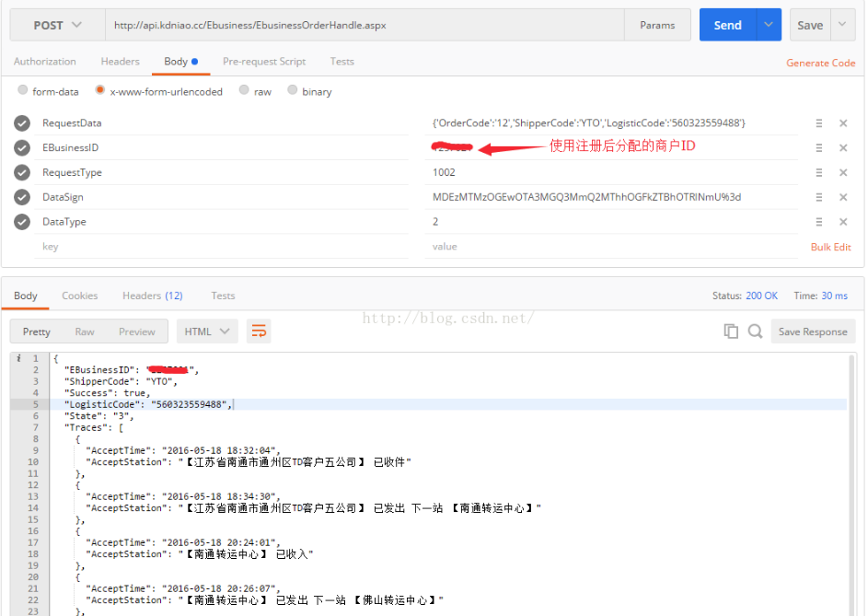Open the request Headers tab
This screenshot has width=868, height=616.
[x=121, y=62]
